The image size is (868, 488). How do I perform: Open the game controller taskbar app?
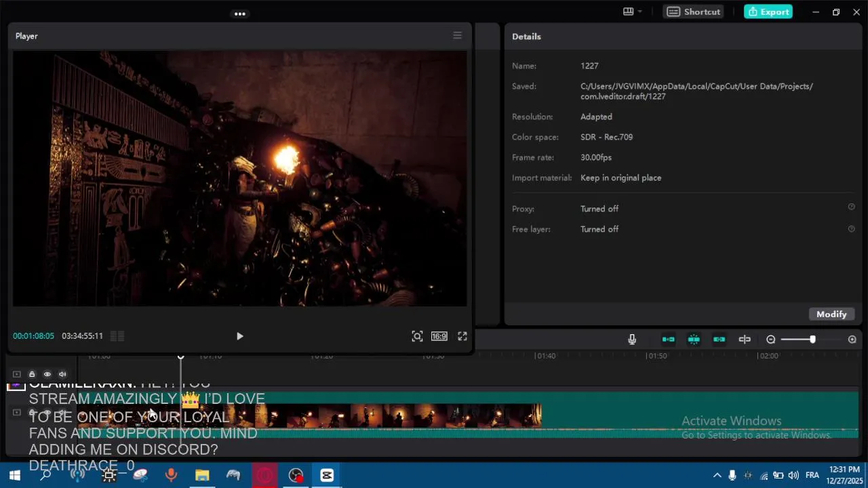click(x=233, y=475)
